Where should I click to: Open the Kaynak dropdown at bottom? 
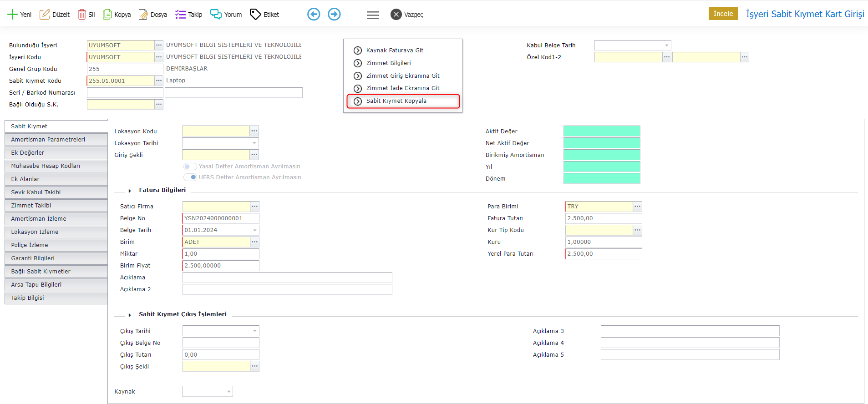coord(228,392)
